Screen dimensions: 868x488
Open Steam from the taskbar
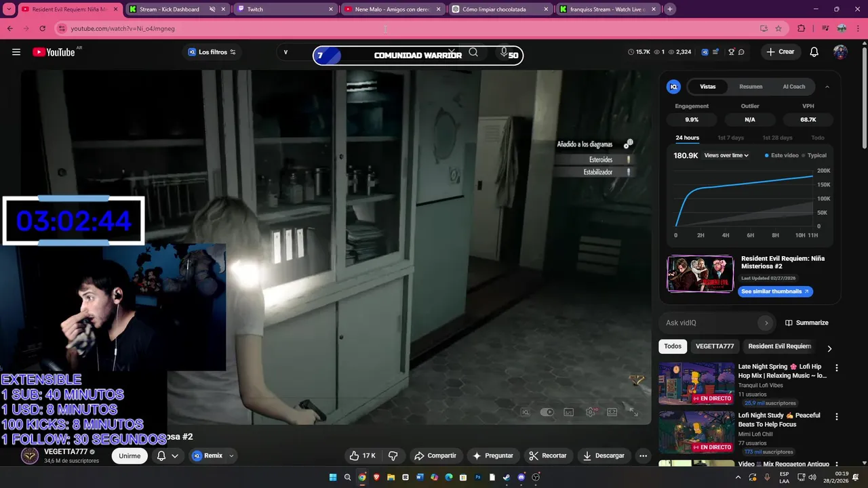click(506, 477)
